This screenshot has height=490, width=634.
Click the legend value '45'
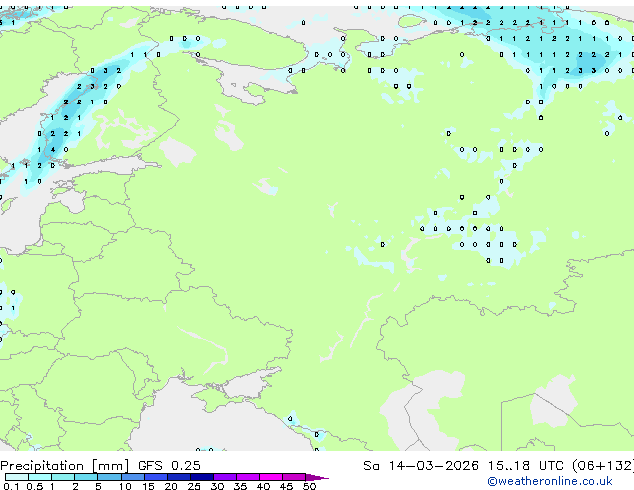coord(286,486)
